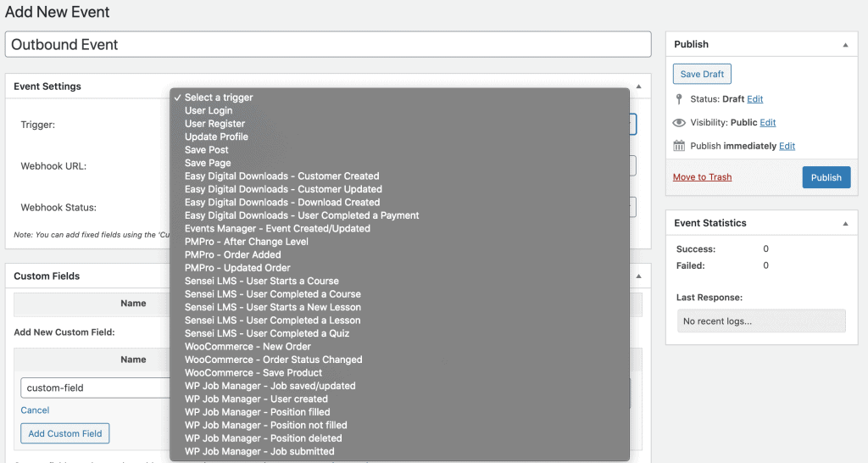Select WP Job Manager - Job submitted
The height and width of the screenshot is (463, 868).
coord(399,451)
